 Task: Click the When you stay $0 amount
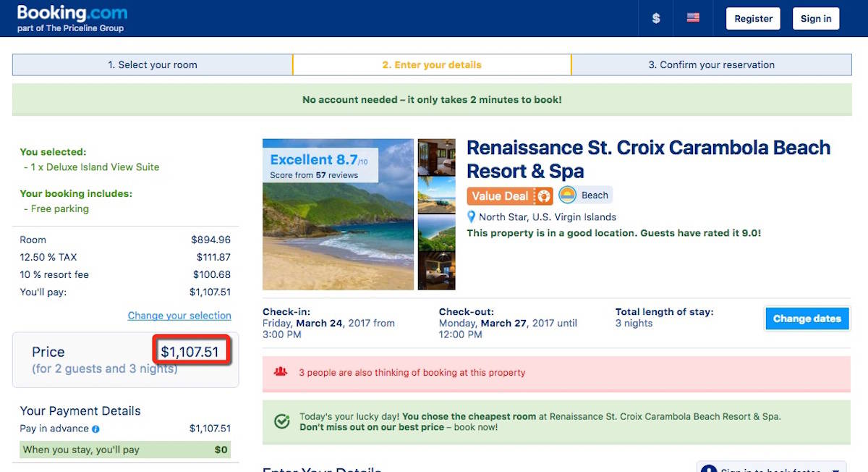221,450
